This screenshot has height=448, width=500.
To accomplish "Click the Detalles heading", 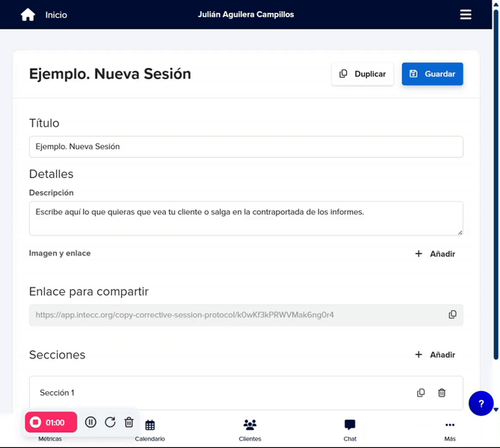I will click(51, 174).
